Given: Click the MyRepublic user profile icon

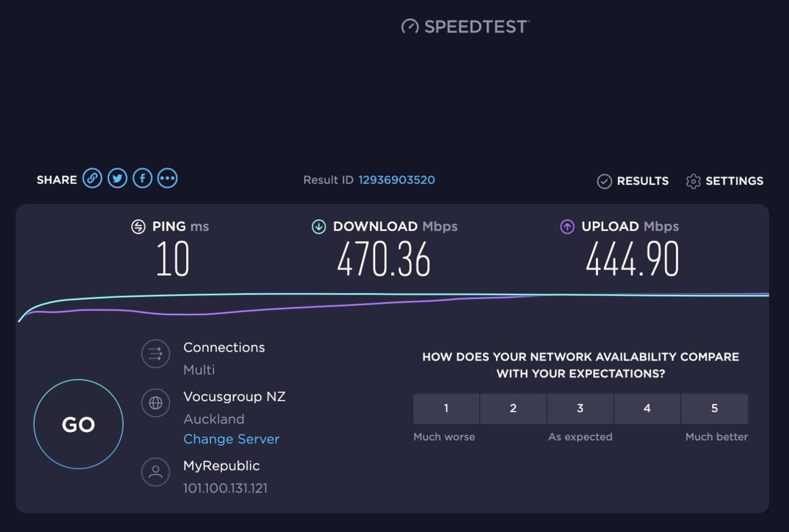Looking at the screenshot, I should point(155,472).
